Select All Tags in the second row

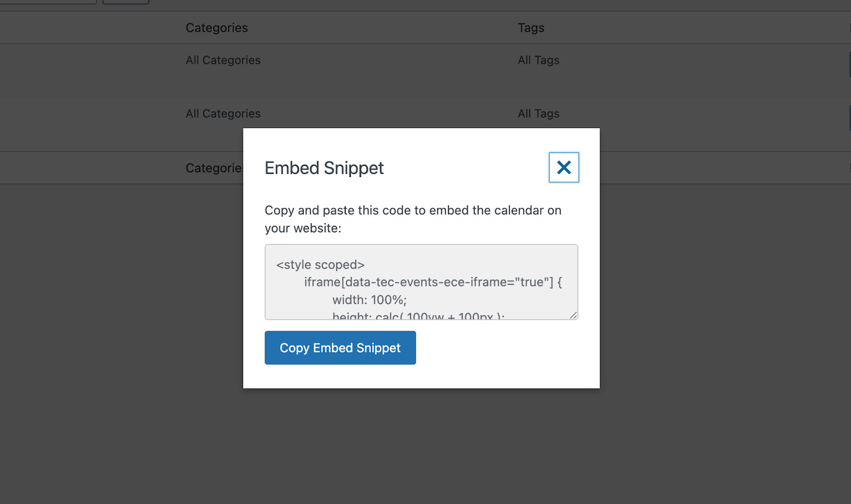[538, 113]
